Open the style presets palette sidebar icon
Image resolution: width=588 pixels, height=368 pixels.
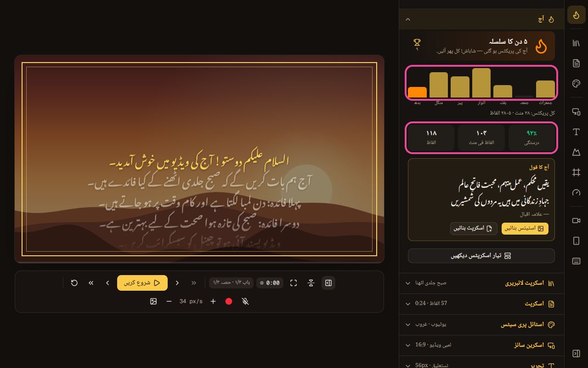[x=576, y=83]
